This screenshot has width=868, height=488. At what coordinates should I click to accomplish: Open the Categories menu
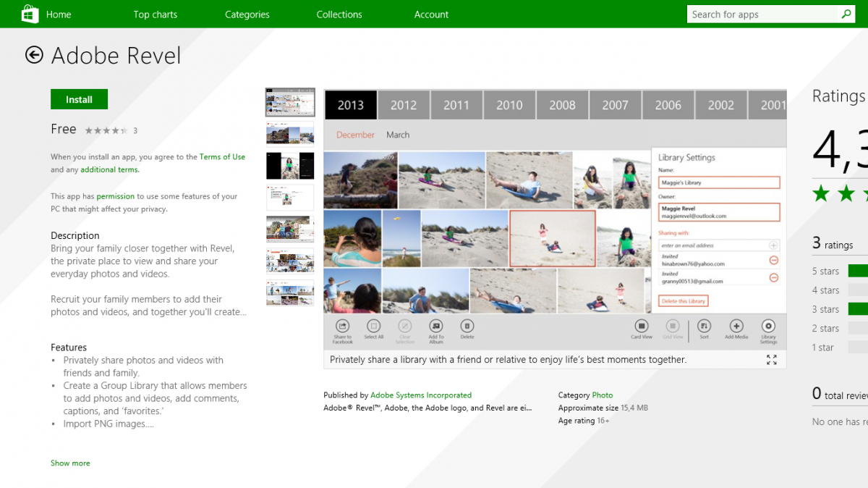point(247,14)
